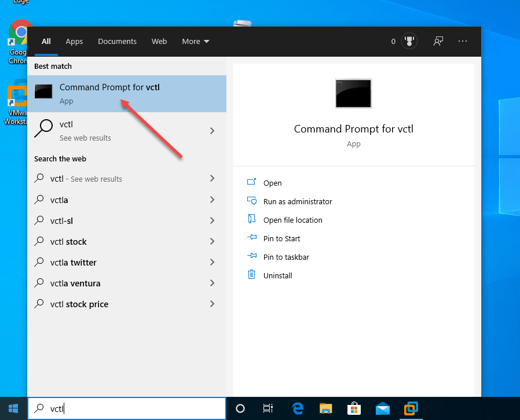Switch to the Web tab
Image resolution: width=520 pixels, height=420 pixels.
point(159,41)
